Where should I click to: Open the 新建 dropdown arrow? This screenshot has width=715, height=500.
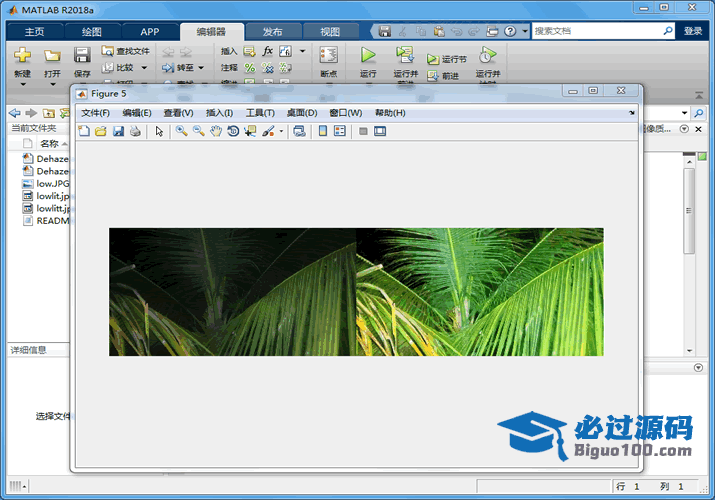point(23,84)
